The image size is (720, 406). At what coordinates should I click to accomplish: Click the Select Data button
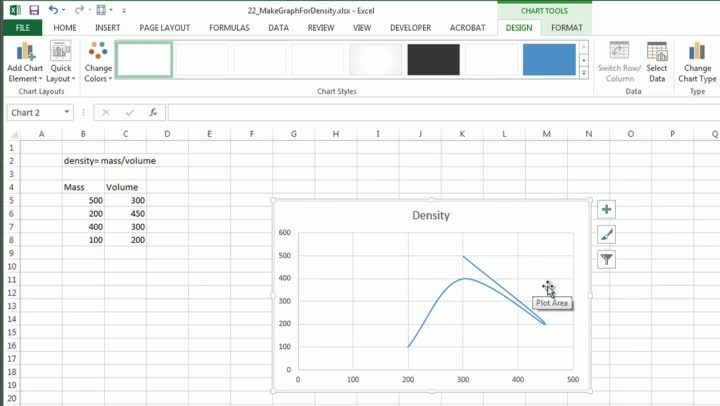(657, 62)
